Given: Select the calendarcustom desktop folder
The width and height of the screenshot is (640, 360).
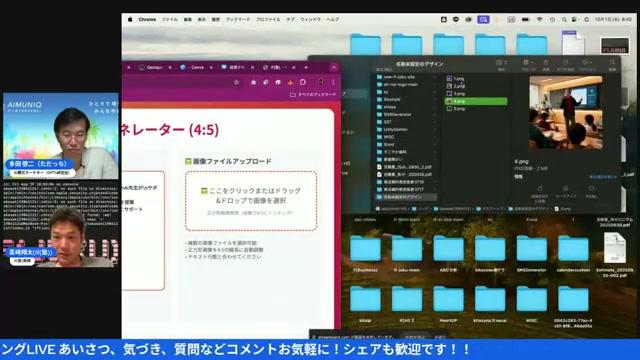Looking at the screenshot, I should 573,253.
